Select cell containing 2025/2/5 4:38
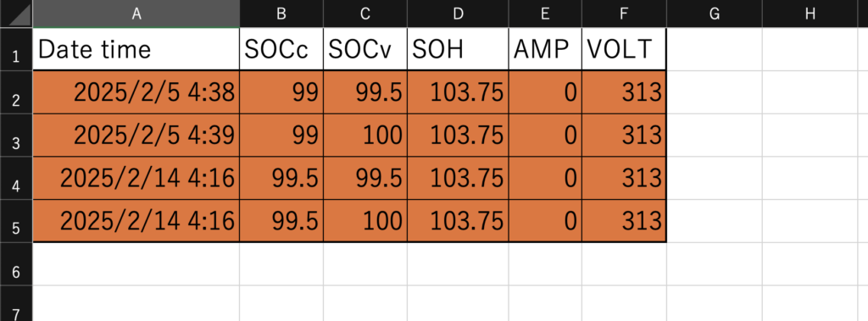 coord(136,92)
